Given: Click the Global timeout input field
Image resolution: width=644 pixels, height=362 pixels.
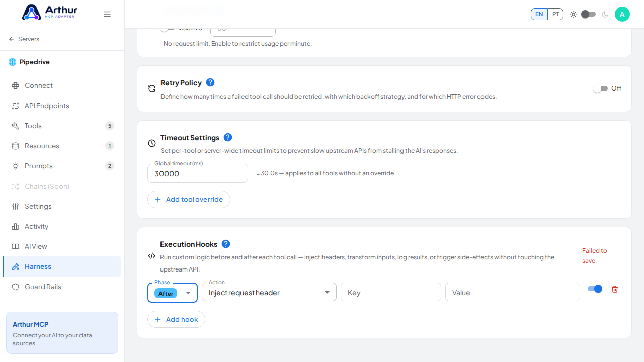Looking at the screenshot, I should coord(198,173).
